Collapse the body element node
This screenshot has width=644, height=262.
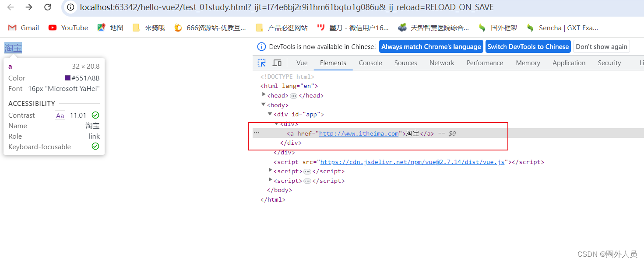(264, 105)
